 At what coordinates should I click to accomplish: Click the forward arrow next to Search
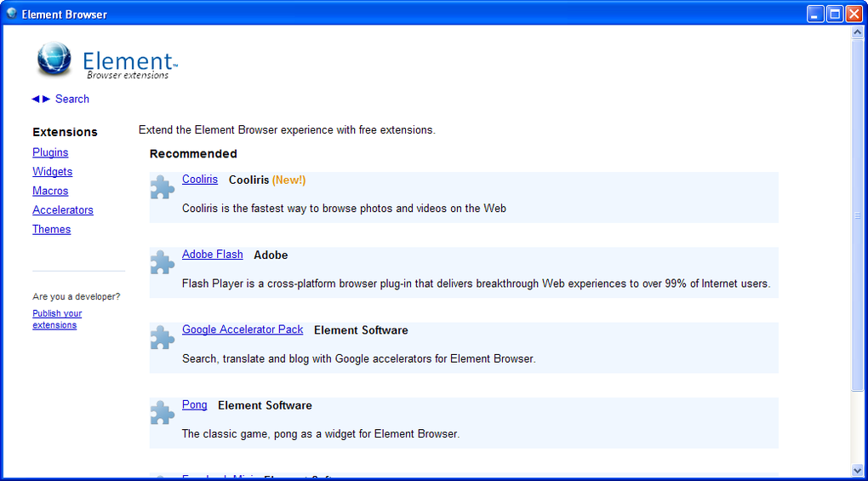coord(46,99)
